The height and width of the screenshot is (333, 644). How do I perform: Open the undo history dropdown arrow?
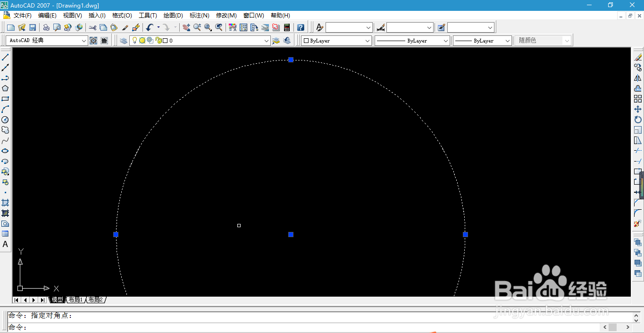coord(159,27)
